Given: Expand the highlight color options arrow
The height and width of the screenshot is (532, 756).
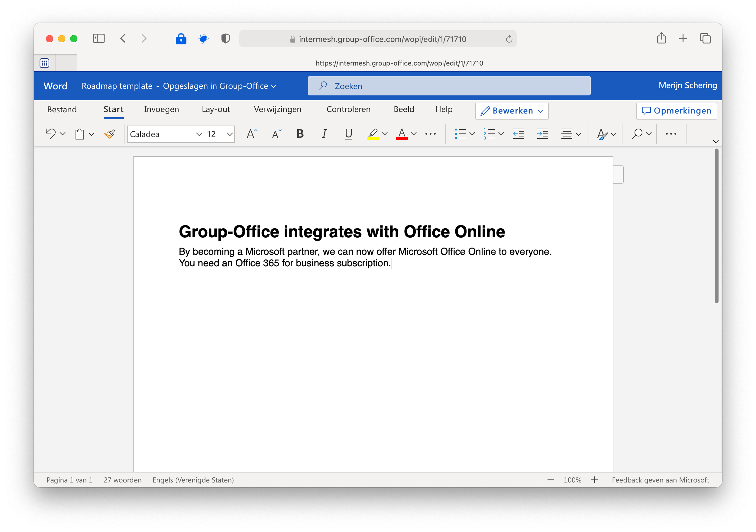Looking at the screenshot, I should click(384, 134).
